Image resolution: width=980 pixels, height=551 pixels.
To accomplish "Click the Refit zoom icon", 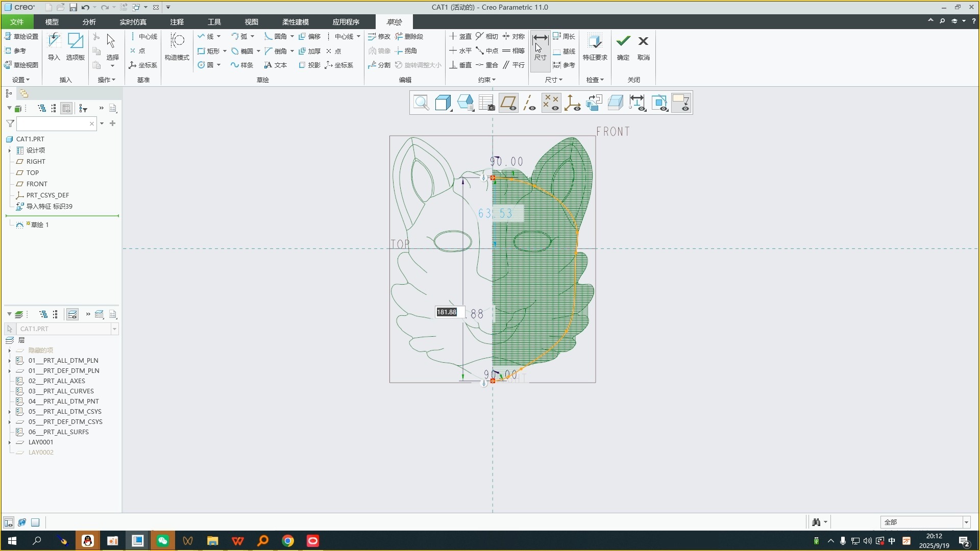I will coord(421,103).
